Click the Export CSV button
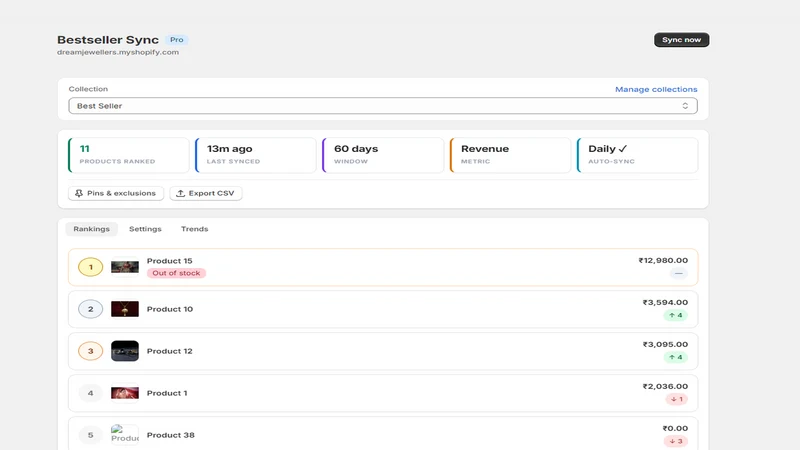Viewport: 800px width, 450px height. coord(206,193)
